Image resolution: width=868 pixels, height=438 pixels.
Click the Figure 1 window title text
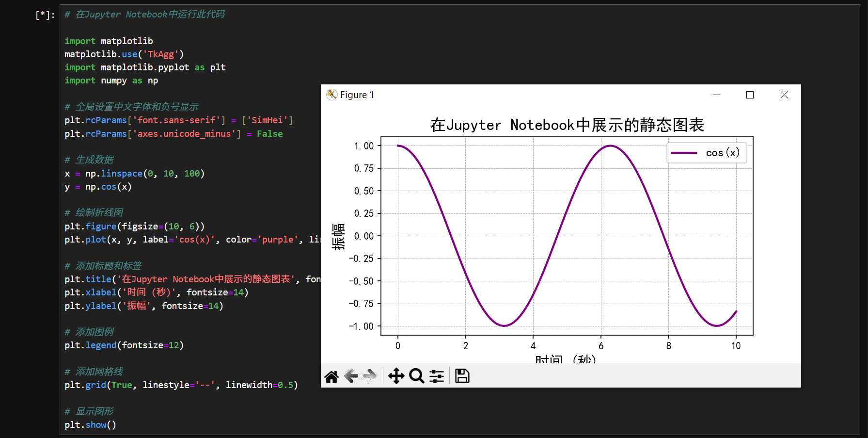pos(357,95)
